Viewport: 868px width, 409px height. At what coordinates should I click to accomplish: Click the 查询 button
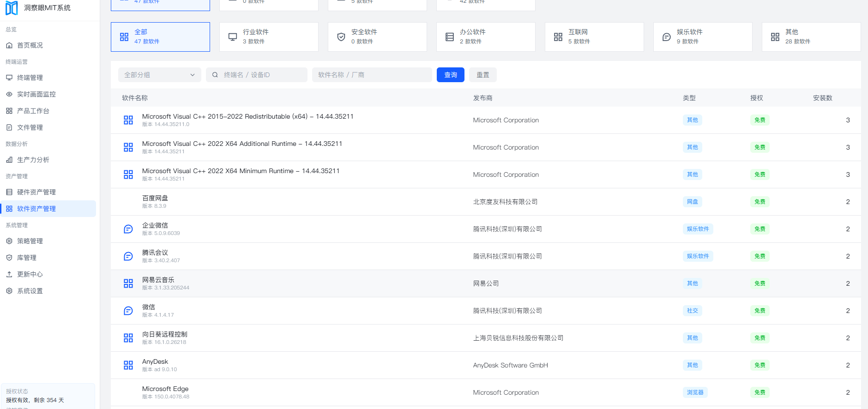pos(451,75)
